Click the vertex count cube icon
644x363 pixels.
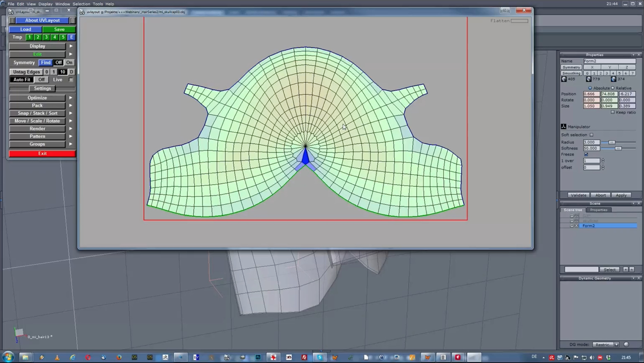[x=564, y=79]
